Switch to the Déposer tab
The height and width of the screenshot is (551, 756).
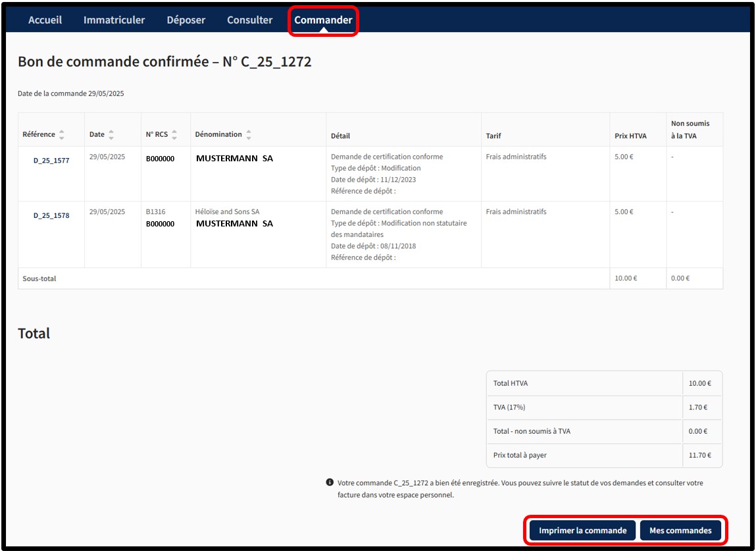click(186, 20)
